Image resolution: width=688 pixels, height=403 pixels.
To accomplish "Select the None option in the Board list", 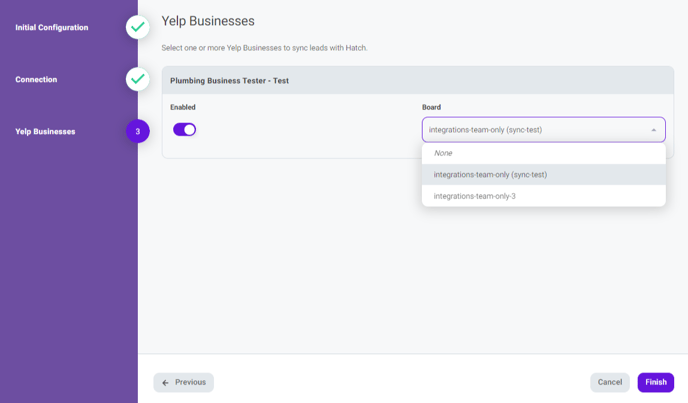I will pyautogui.click(x=443, y=153).
